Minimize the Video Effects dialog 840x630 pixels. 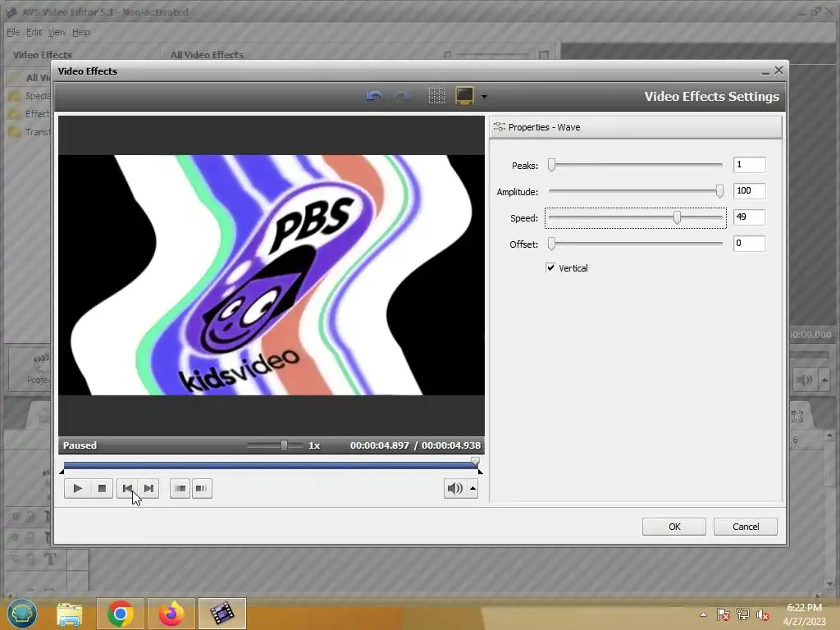pyautogui.click(x=765, y=71)
